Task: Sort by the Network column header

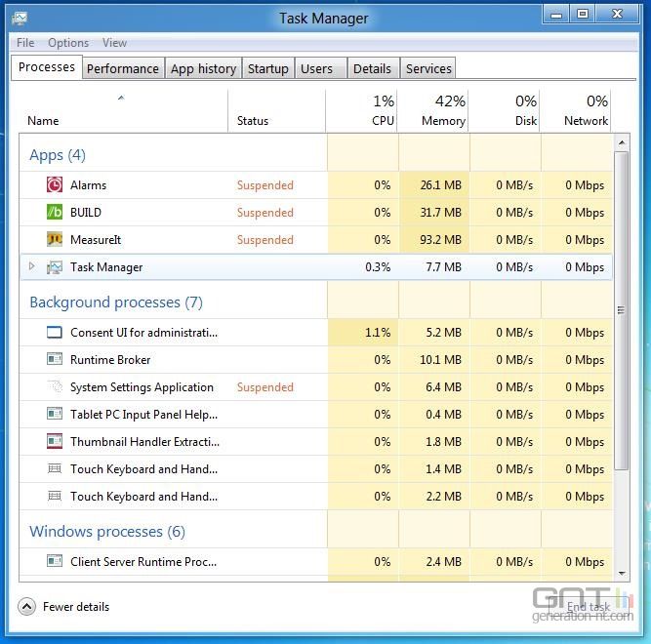Action: (576, 111)
